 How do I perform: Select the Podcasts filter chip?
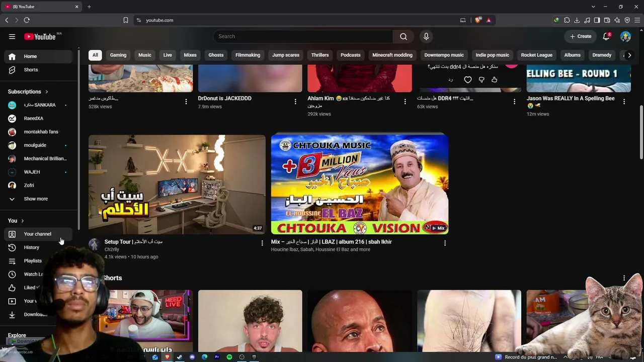pos(351,55)
